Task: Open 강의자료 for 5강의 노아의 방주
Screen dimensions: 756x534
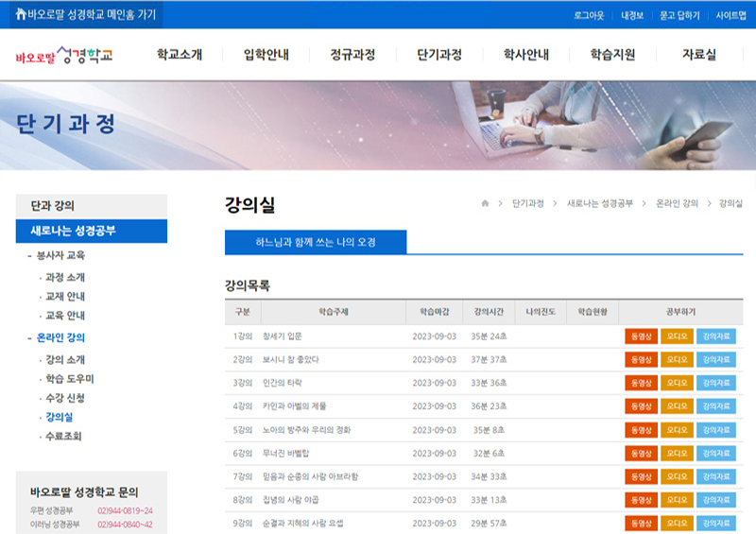Action: tap(716, 430)
